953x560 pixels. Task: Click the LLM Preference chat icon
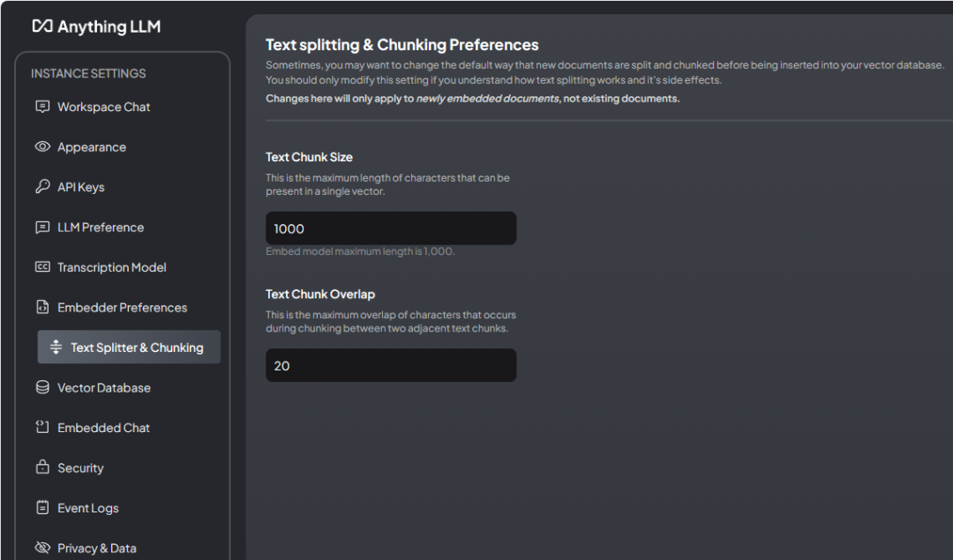click(42, 228)
